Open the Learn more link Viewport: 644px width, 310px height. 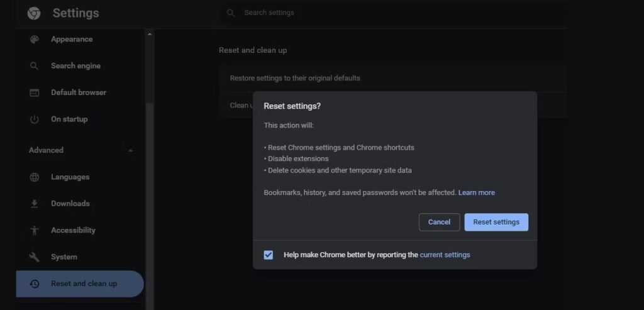(477, 192)
